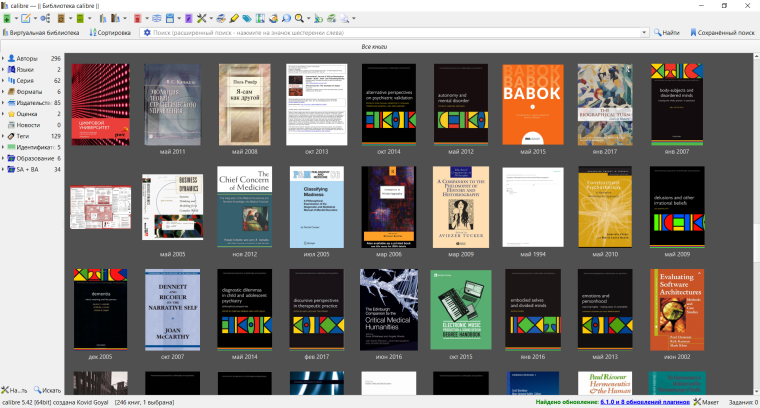The width and height of the screenshot is (760, 408).
Task: Open the search history dropdown arrow
Action: pos(645,33)
